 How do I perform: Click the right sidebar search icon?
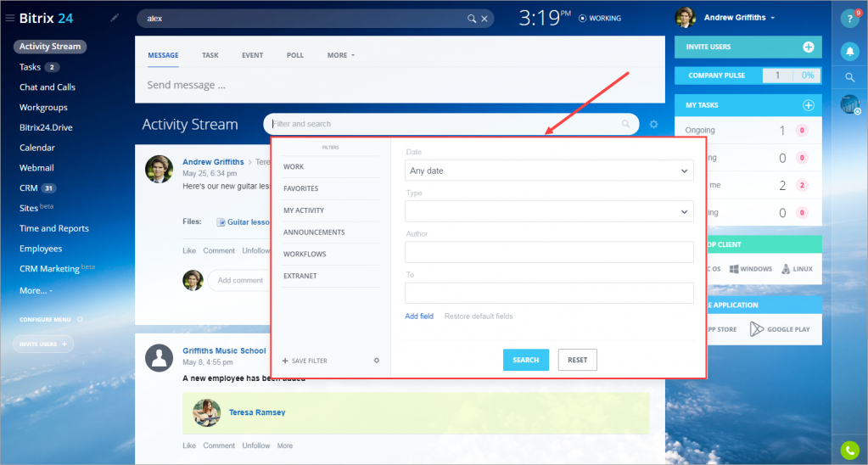pyautogui.click(x=849, y=77)
